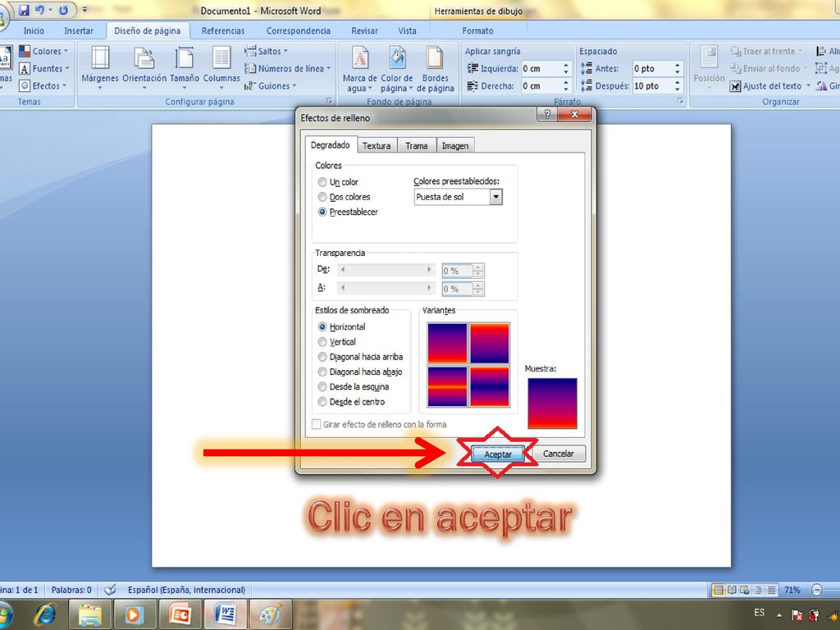The image size is (840, 630).
Task: Expand Colores preestablecidos dropdown list
Action: click(496, 197)
